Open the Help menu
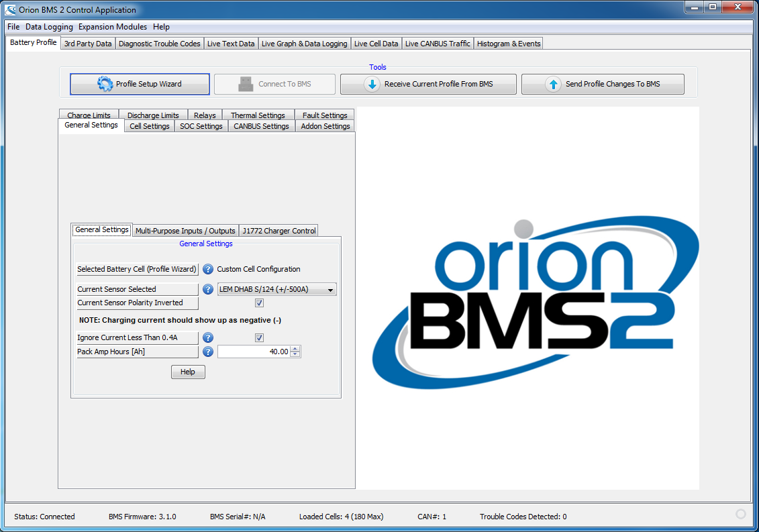This screenshot has width=759, height=532. pos(161,27)
